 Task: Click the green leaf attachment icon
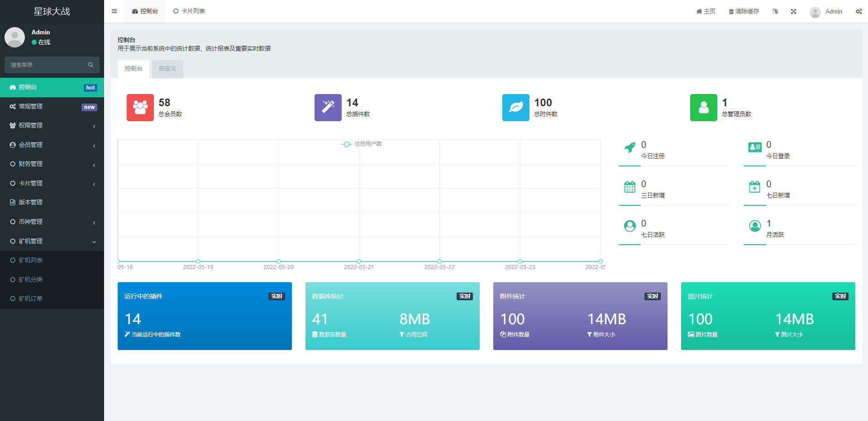(515, 108)
